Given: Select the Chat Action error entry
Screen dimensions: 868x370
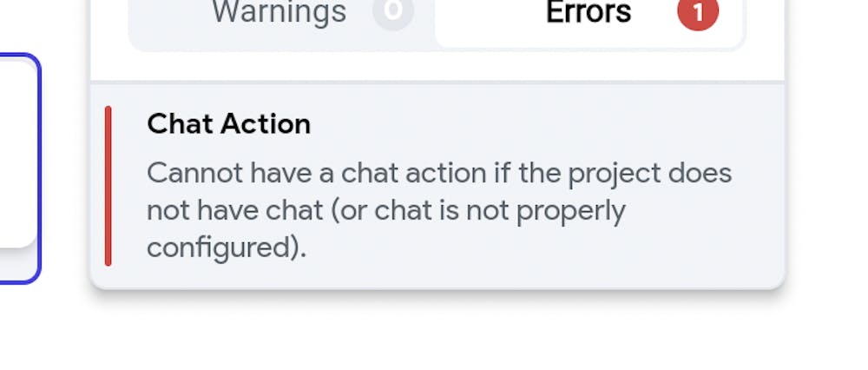Looking at the screenshot, I should coord(437,186).
